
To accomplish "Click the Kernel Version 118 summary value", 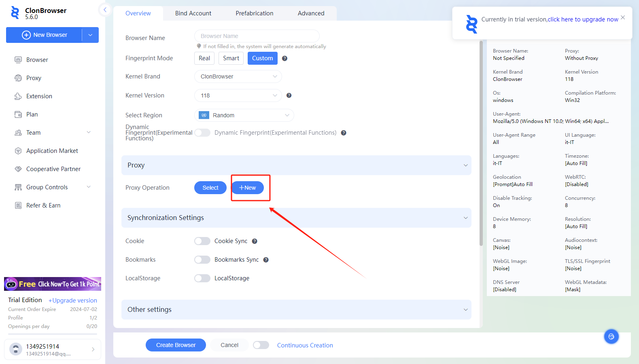I will pos(569,79).
